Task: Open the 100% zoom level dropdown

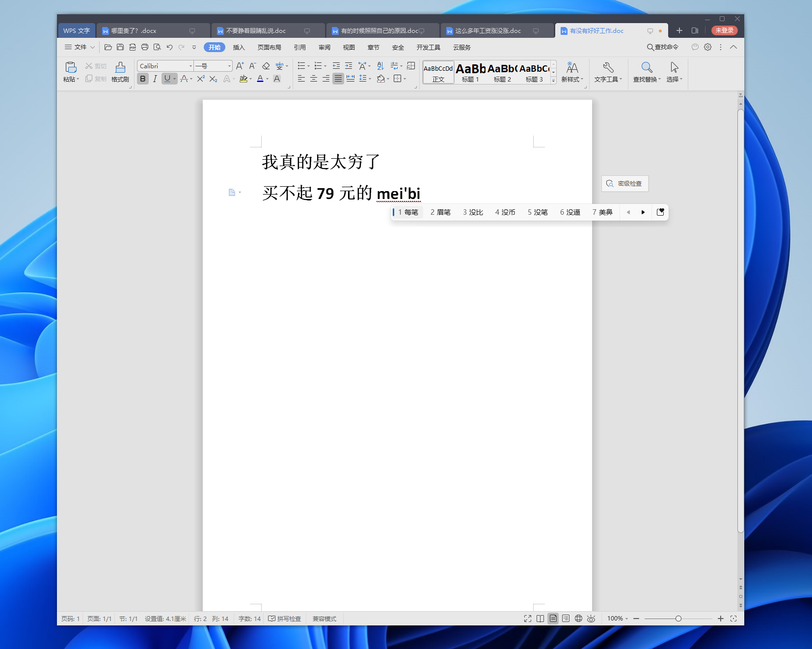Action: point(618,619)
